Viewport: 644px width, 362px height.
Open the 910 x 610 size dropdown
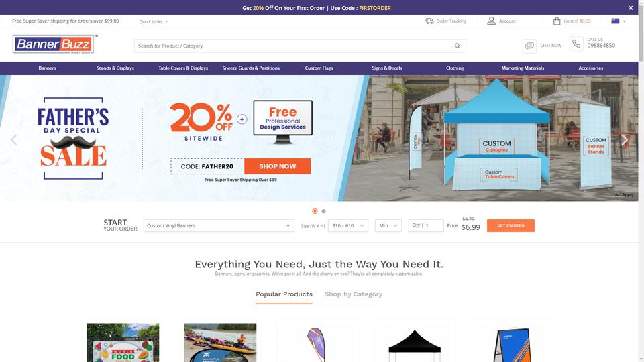click(x=348, y=225)
